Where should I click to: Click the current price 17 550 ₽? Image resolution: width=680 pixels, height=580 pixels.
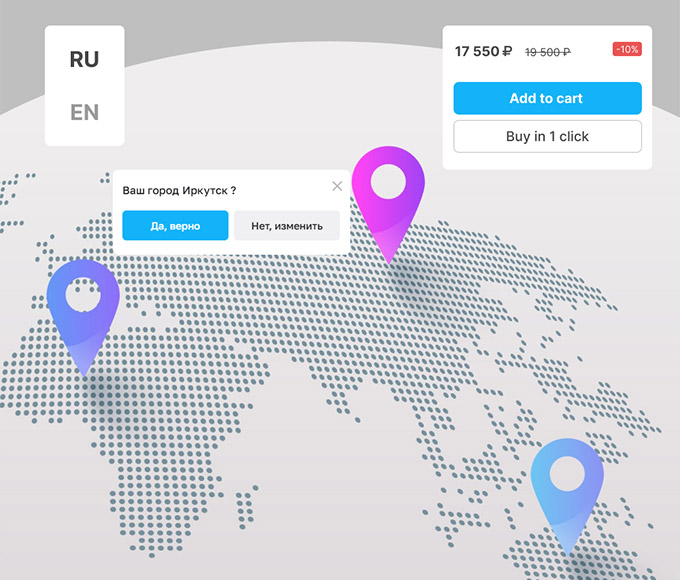point(483,52)
